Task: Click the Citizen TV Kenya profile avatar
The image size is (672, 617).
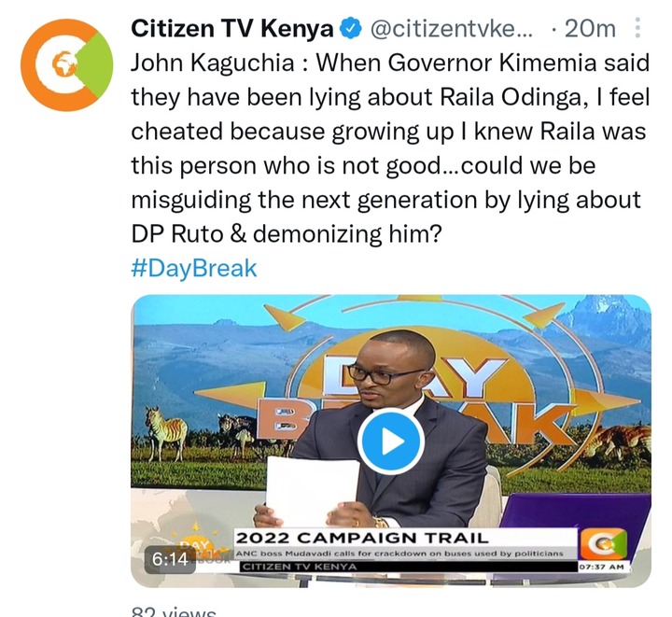Action: [66, 65]
